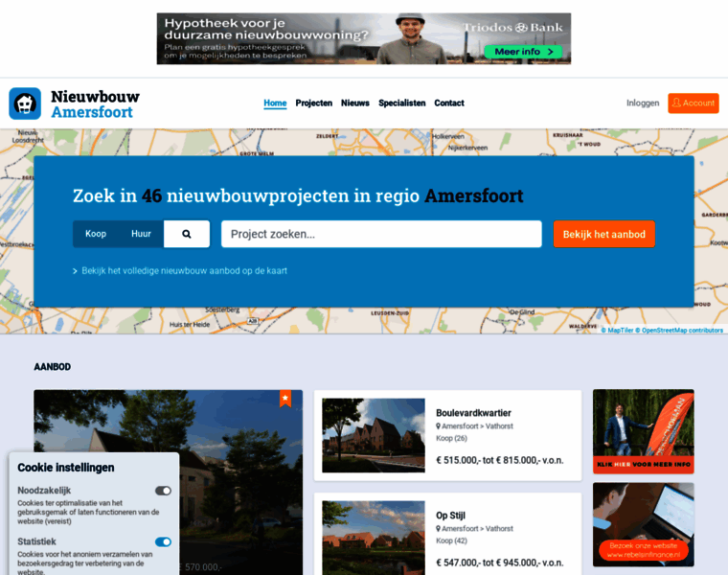Viewport: 728px width, 575px height.
Task: Click the price € 515.000,- tot € 815.000,- v.o.n.
Action: click(x=500, y=460)
